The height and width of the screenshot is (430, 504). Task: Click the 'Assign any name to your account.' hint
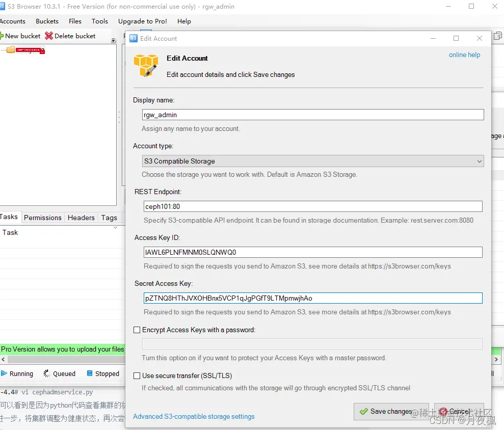(191, 128)
